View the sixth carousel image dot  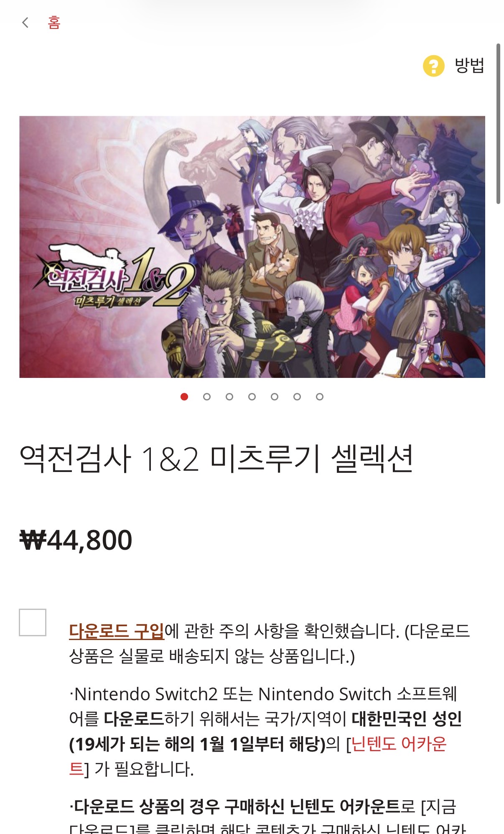pos(297,397)
